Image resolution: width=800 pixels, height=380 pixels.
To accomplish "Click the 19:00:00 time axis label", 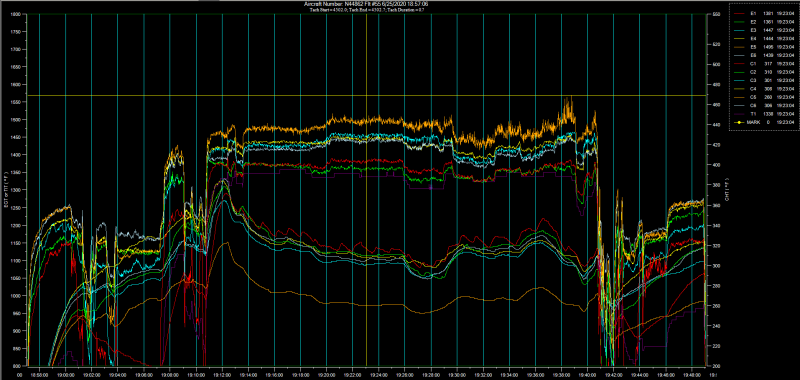I will pyautogui.click(x=66, y=374).
